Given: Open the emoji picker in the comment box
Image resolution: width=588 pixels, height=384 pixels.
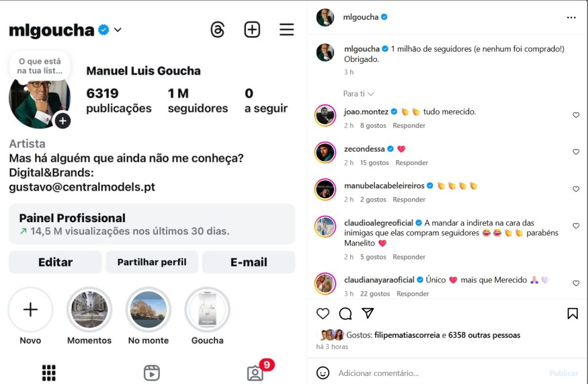Looking at the screenshot, I should (323, 373).
